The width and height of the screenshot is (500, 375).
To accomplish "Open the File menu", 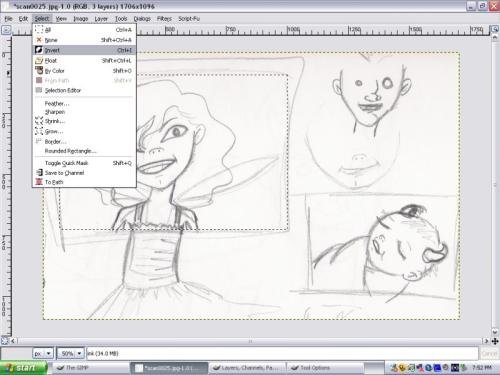I will point(8,19).
